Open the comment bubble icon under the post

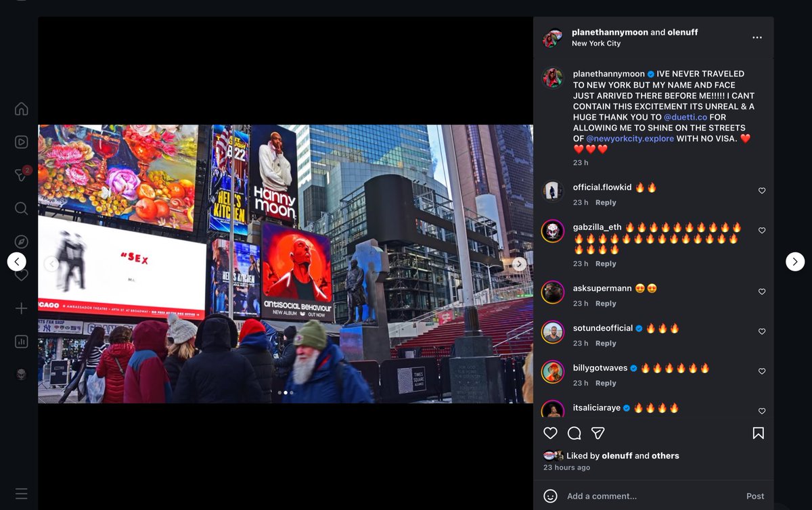coord(574,433)
